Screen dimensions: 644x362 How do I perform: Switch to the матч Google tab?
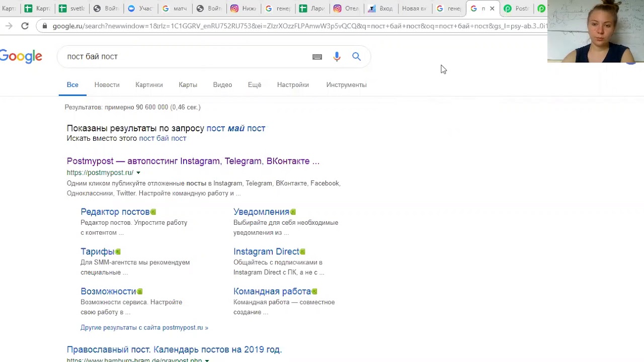coord(174,9)
